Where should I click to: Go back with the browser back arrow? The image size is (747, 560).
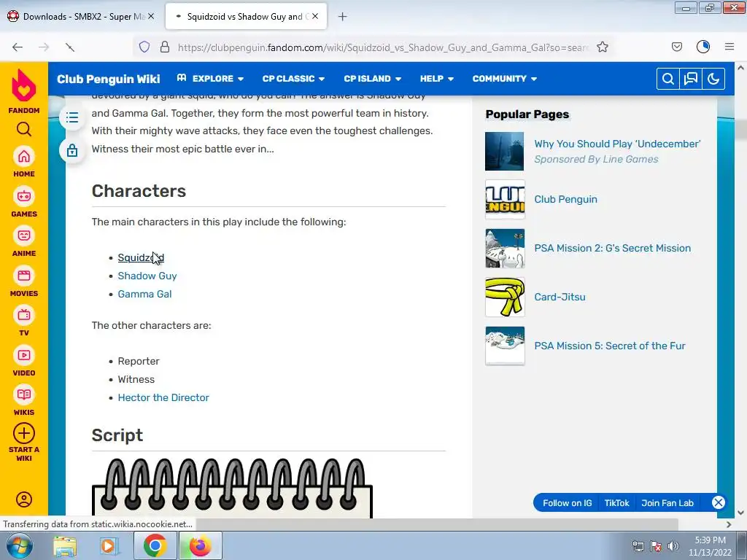point(18,47)
